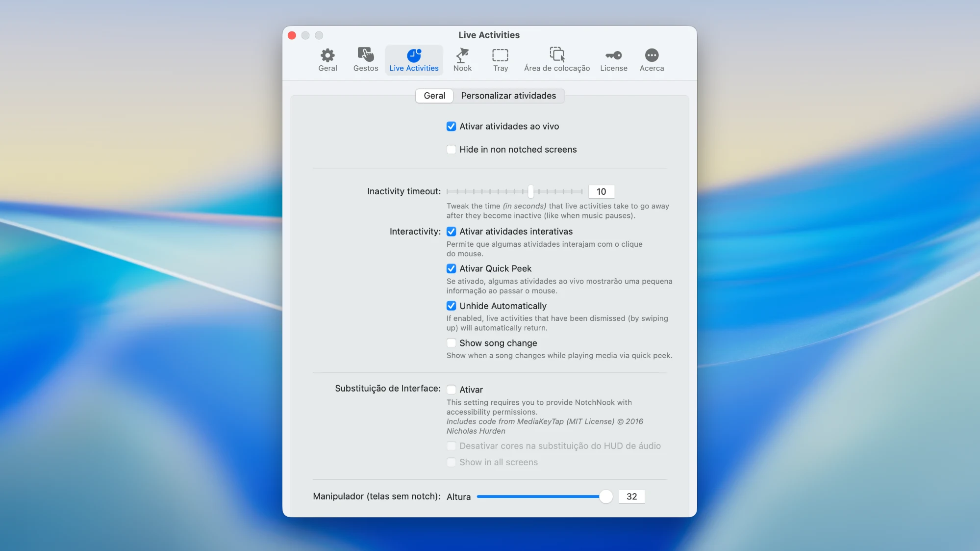
Task: Click the inactivity timeout value field
Action: point(601,191)
